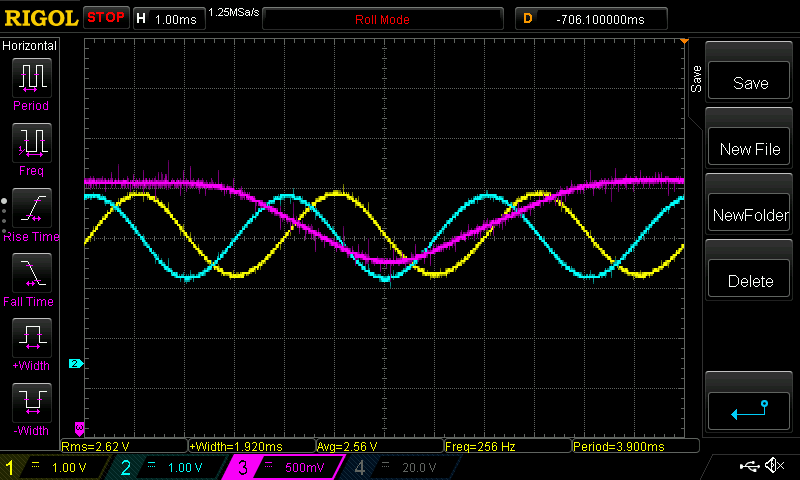Viewport: 800px width, 480px height.
Task: Click the channel 3 ground level marker
Action: [x=79, y=428]
